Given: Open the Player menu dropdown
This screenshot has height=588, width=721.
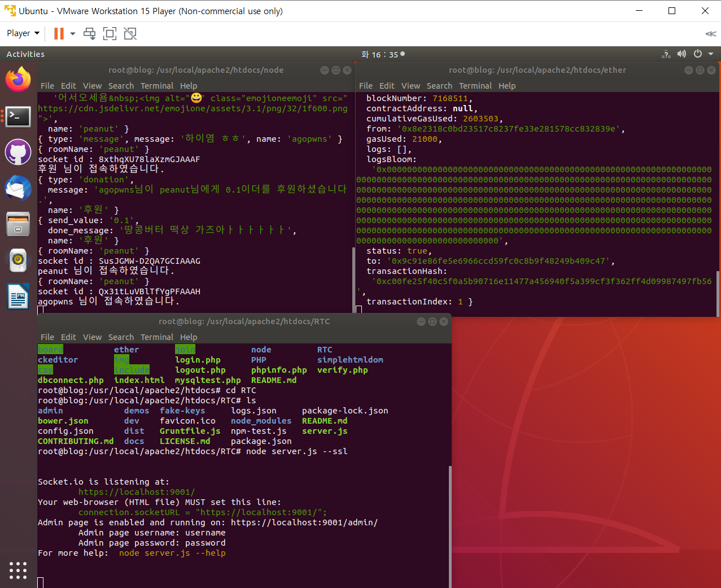Looking at the screenshot, I should 23,33.
